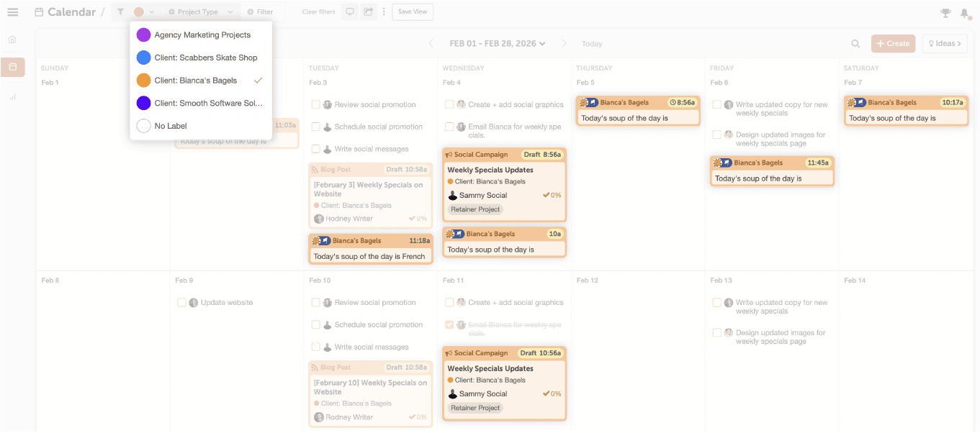
Task: Open the home icon in sidebar
Action: point(12,40)
